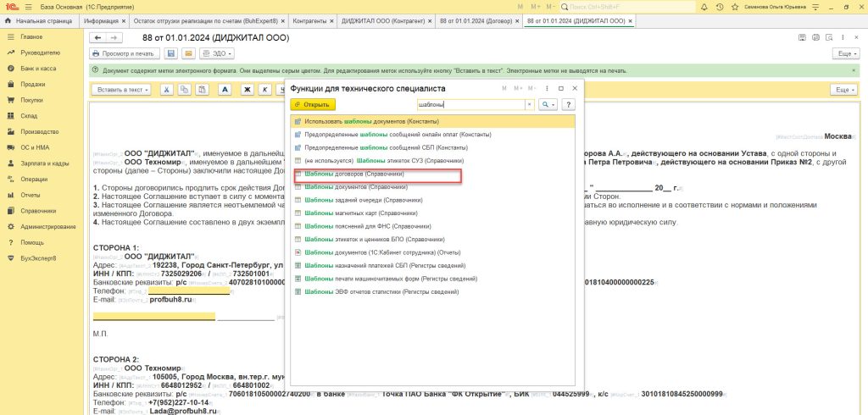This screenshot has height=415, width=868.
Task: Open 'БухЭксперт8' sidebar section
Action: (x=39, y=257)
